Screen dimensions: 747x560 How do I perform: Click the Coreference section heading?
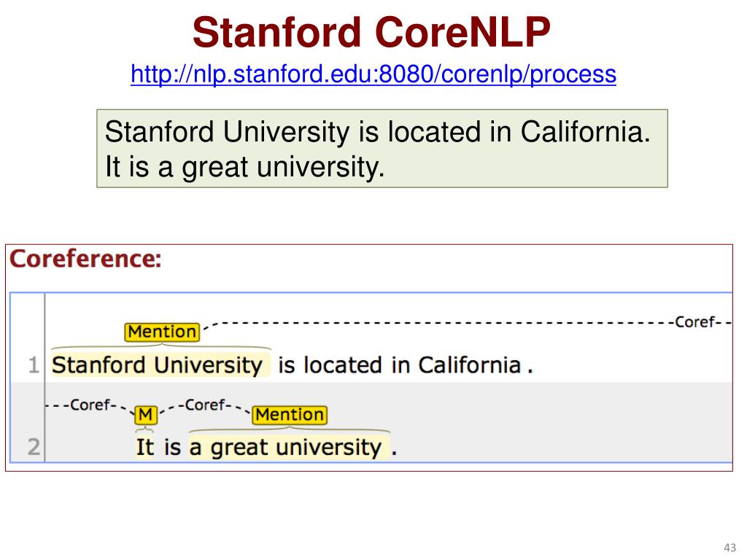(86, 259)
